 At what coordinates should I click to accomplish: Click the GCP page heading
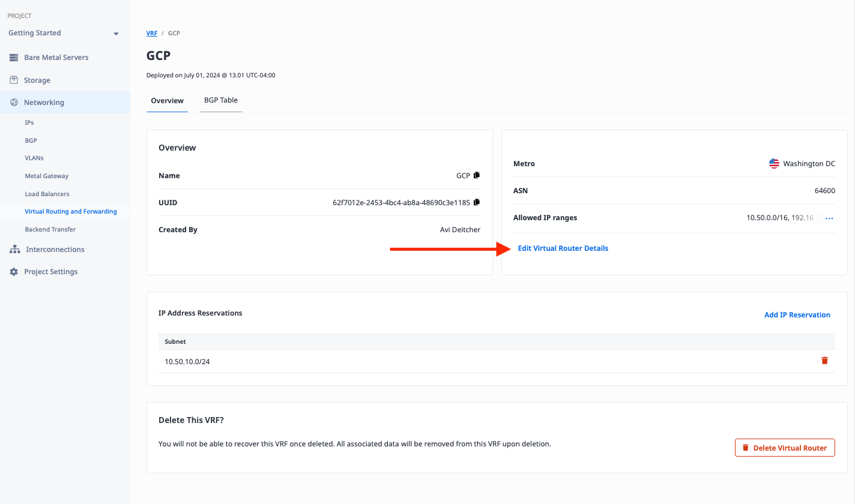(x=159, y=56)
